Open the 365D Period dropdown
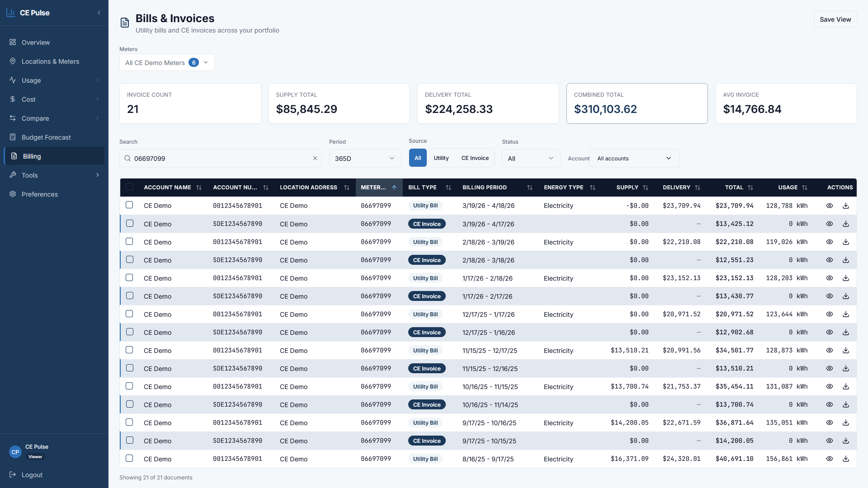The width and height of the screenshot is (868, 488). pos(365,158)
